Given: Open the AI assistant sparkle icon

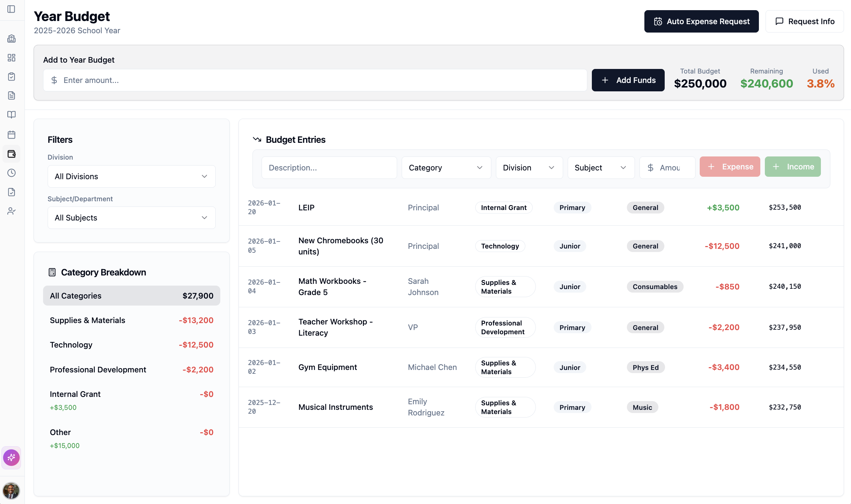Looking at the screenshot, I should (x=11, y=457).
